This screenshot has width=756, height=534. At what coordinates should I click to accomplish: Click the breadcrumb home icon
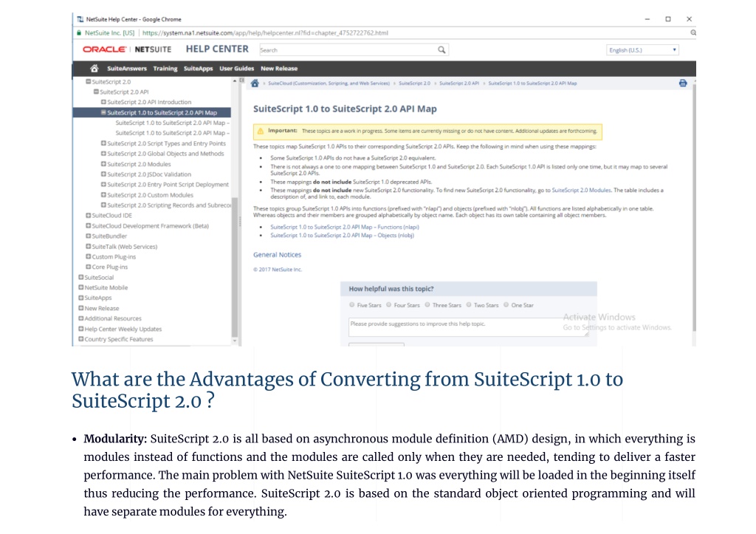point(255,83)
